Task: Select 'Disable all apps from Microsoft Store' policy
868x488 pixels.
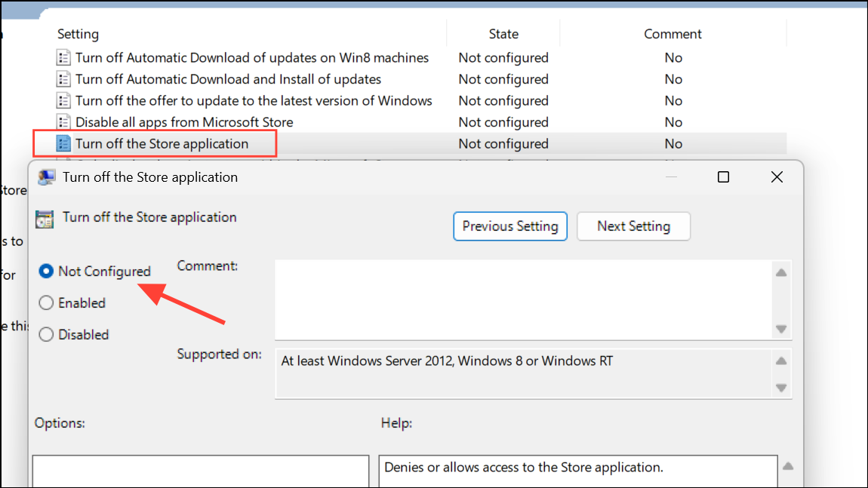Action: pyautogui.click(x=184, y=121)
